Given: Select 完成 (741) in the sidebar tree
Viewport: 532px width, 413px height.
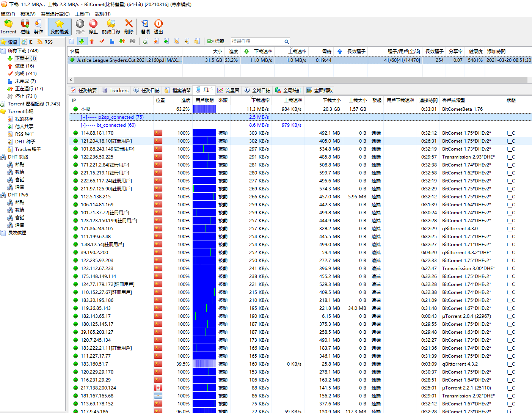Looking at the screenshot, I should [x=25, y=74].
